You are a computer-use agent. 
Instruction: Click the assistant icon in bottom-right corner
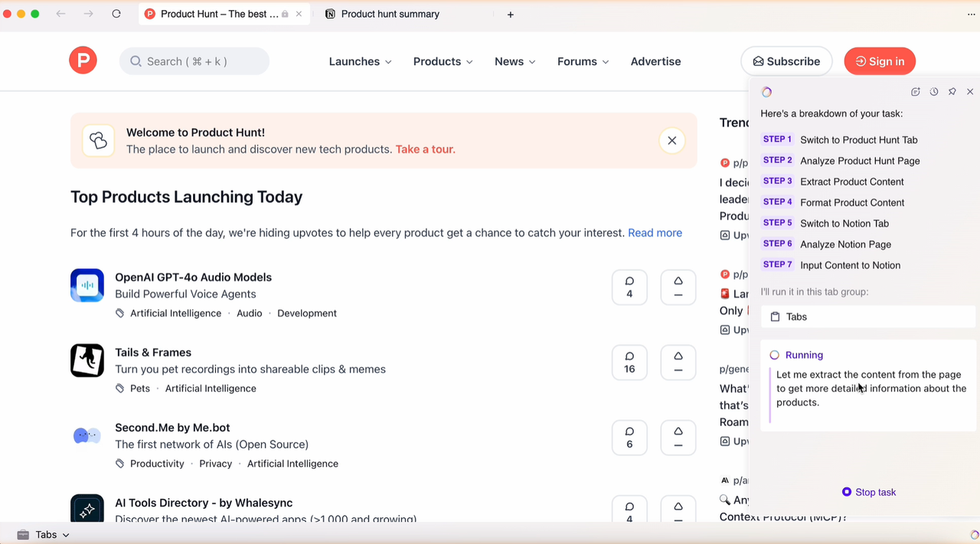[974, 535]
